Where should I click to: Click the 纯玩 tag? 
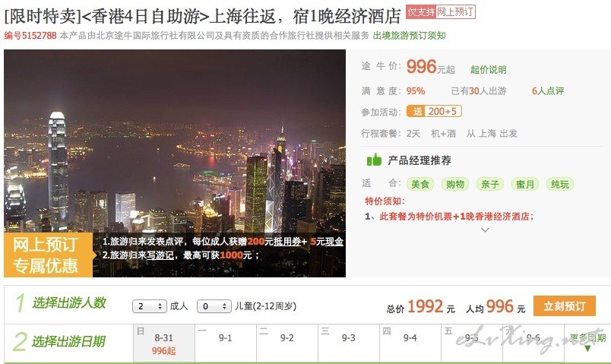coord(560,184)
